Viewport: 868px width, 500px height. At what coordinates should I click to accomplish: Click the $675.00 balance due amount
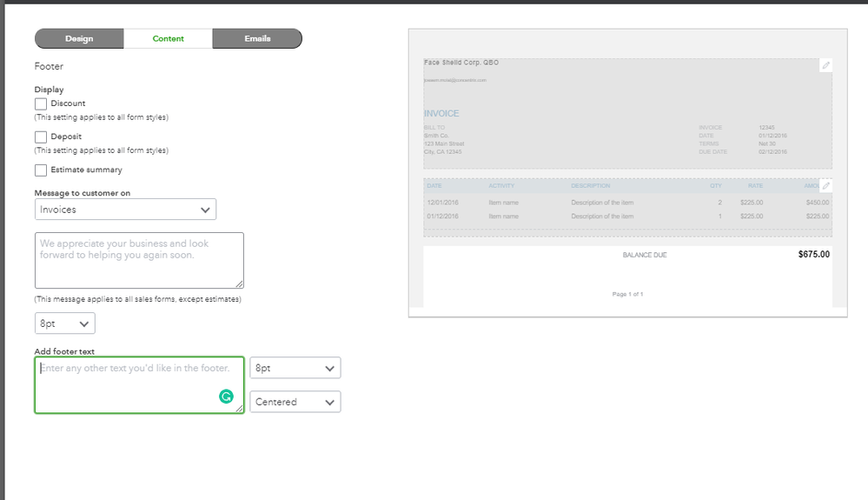pos(814,254)
